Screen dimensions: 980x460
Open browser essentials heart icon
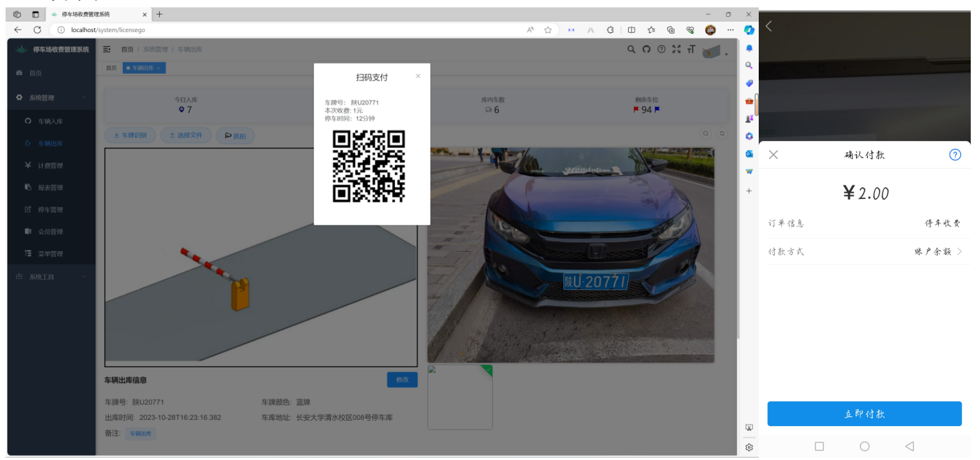(690, 30)
